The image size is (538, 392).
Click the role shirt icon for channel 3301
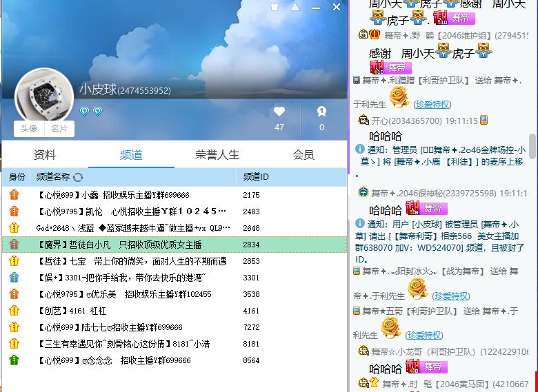coord(14,278)
